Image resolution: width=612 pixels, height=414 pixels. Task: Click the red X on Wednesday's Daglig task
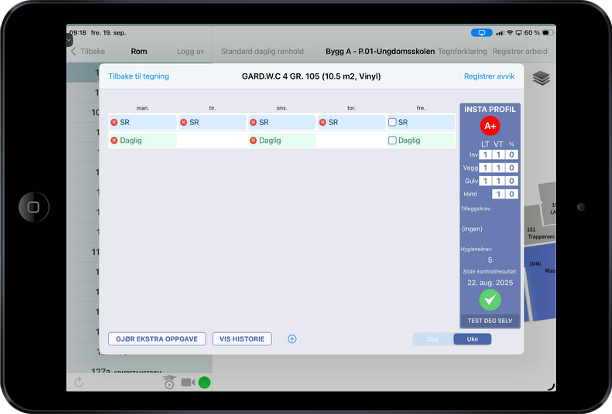tap(254, 141)
